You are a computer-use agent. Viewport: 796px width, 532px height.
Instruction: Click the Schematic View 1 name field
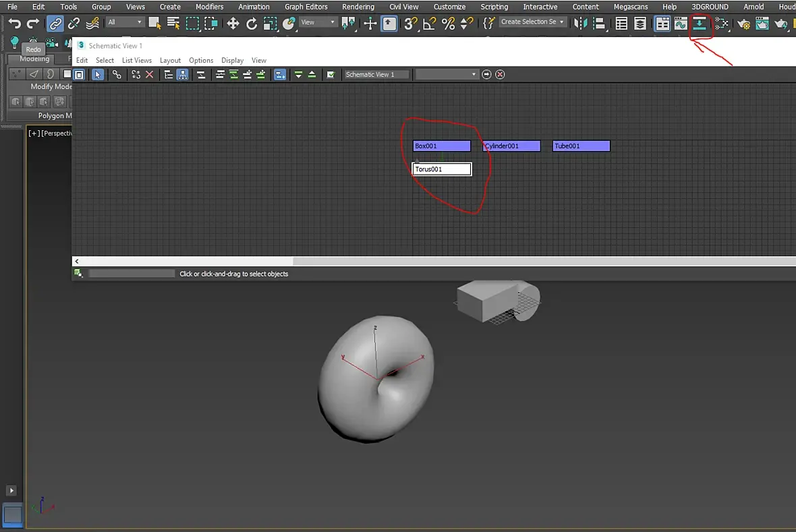[x=376, y=75]
